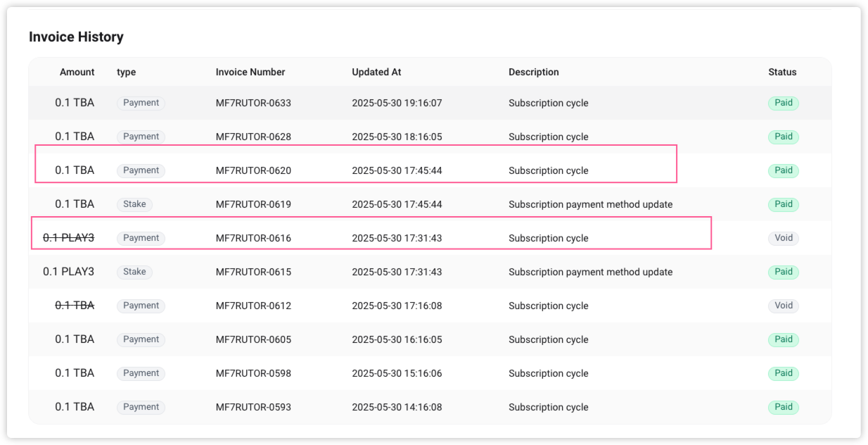Click Paid badge for MF7RUTOR-0598

[x=784, y=373]
